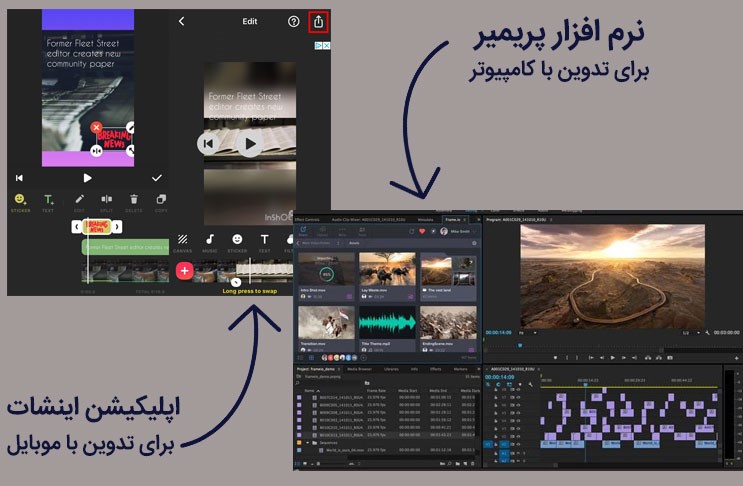Image resolution: width=743 pixels, height=486 pixels.
Task: Select the Breaking News sticker clip on InShot timeline
Action: pos(97,226)
